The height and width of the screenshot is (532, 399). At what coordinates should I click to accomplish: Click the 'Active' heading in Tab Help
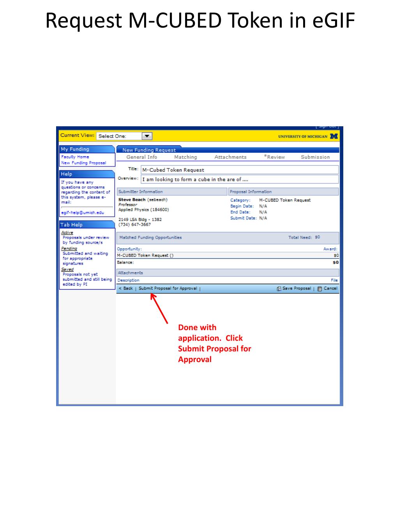coord(67,233)
